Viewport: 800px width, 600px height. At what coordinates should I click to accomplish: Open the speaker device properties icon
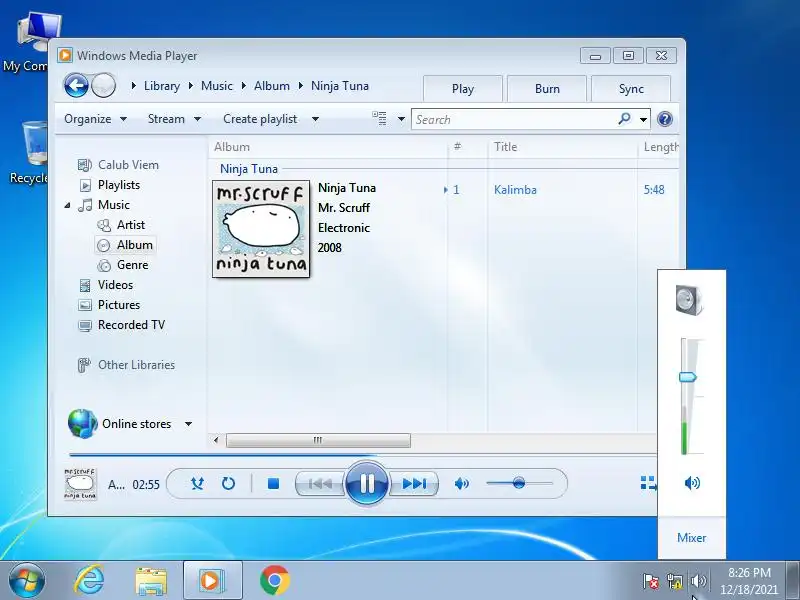[689, 299]
